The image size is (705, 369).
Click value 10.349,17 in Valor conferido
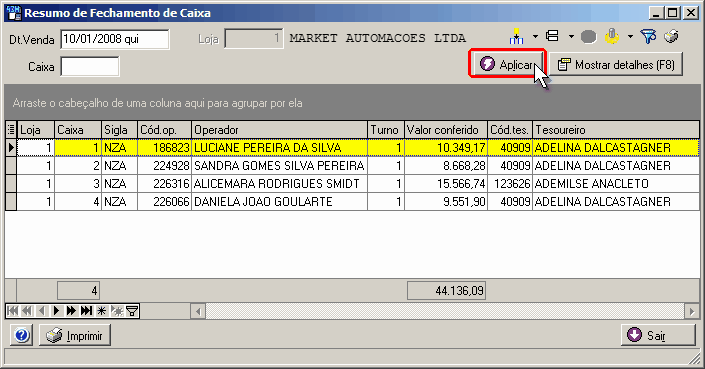(446, 147)
